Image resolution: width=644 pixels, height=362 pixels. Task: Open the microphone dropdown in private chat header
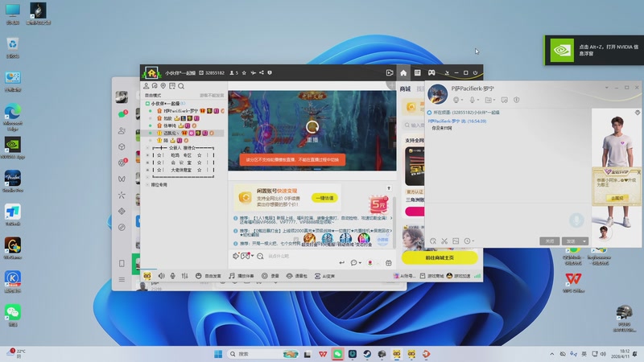(474, 100)
